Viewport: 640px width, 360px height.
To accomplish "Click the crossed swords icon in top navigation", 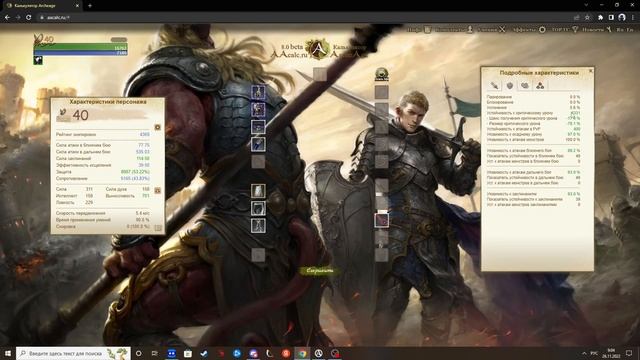I will [x=502, y=29].
